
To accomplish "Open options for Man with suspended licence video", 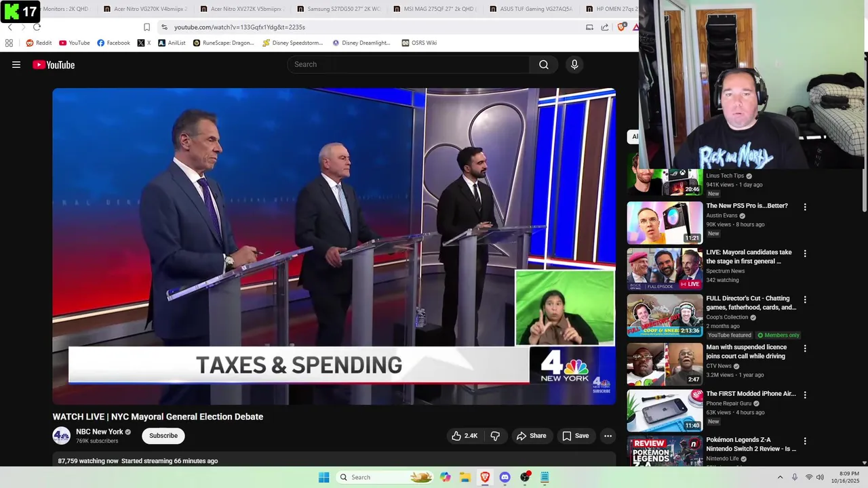I will click(x=805, y=348).
